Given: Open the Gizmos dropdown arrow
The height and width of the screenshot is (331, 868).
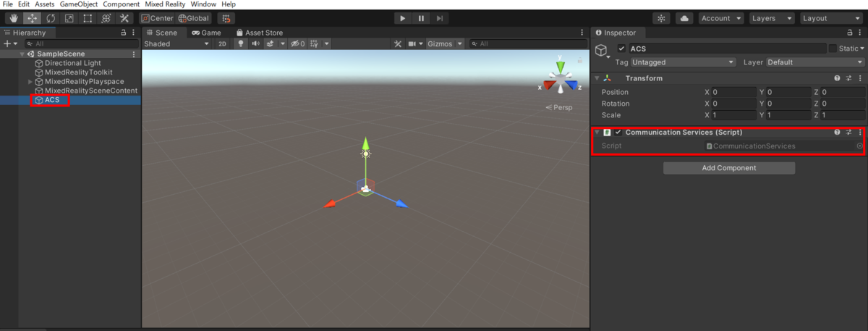Looking at the screenshot, I should tap(459, 43).
